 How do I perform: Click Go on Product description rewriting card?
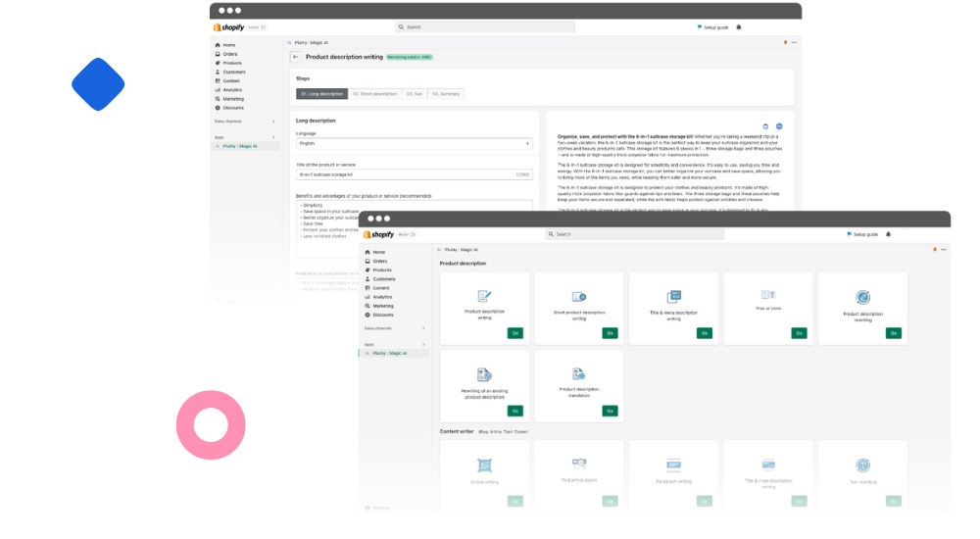pos(894,333)
